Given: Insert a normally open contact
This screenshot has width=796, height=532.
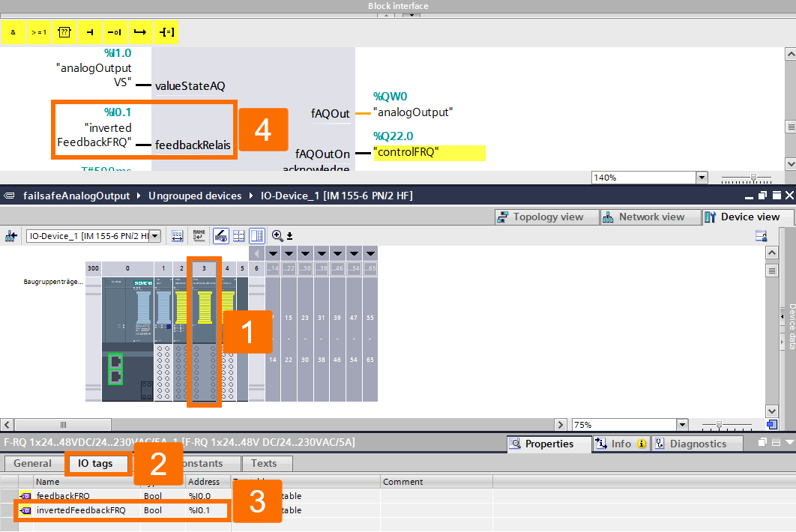Looking at the screenshot, I should (89, 32).
